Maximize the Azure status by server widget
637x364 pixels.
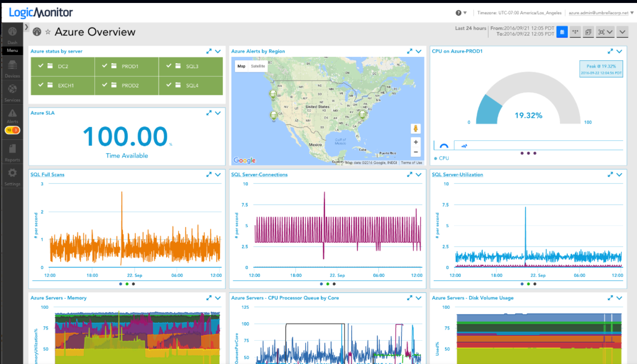[x=209, y=51]
